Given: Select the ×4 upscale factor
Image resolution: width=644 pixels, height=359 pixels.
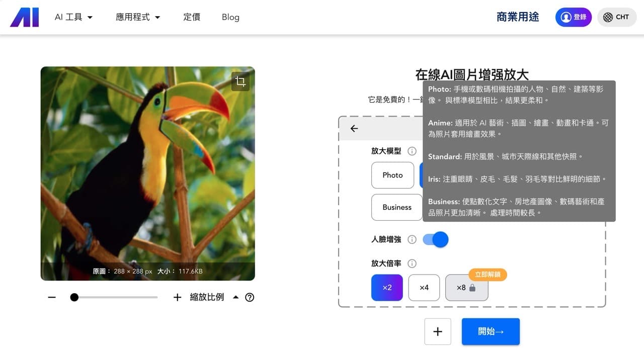Looking at the screenshot, I should [x=424, y=287].
